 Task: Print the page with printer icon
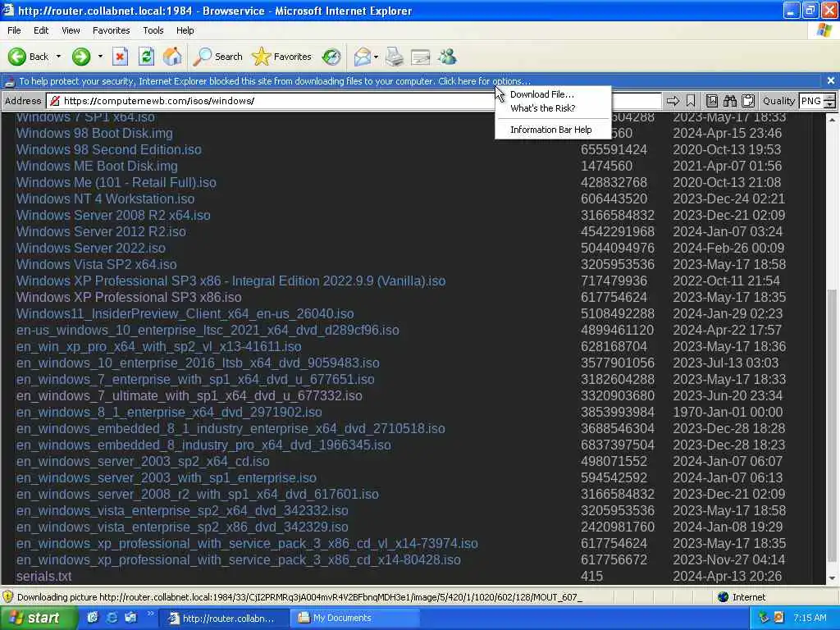(395, 57)
